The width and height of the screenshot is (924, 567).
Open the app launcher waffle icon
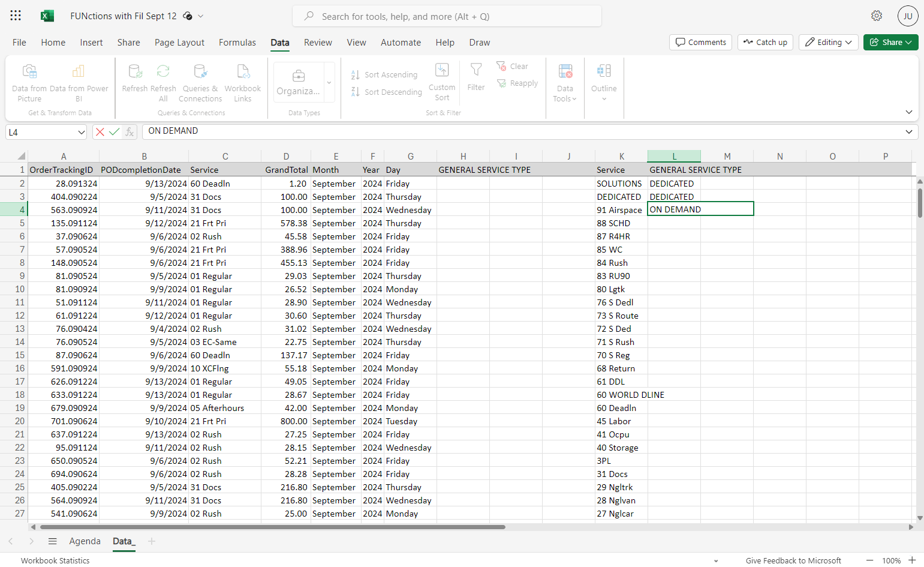tap(16, 16)
